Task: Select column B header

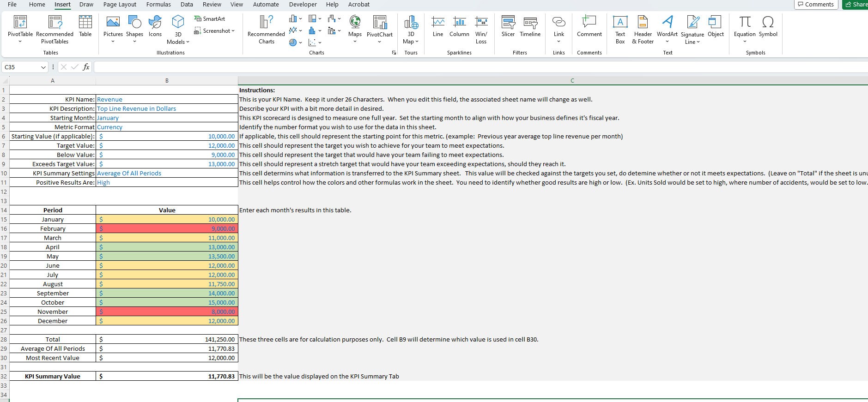Action: (167, 81)
